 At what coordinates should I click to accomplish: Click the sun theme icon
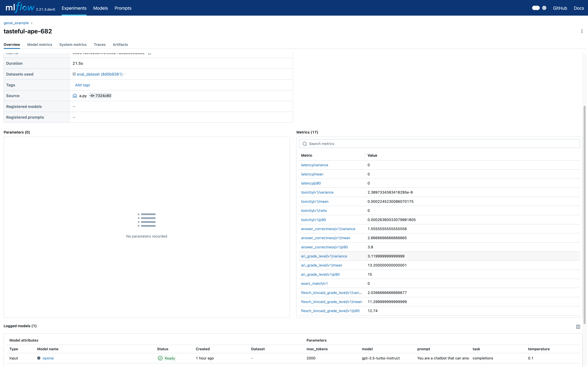point(544,8)
